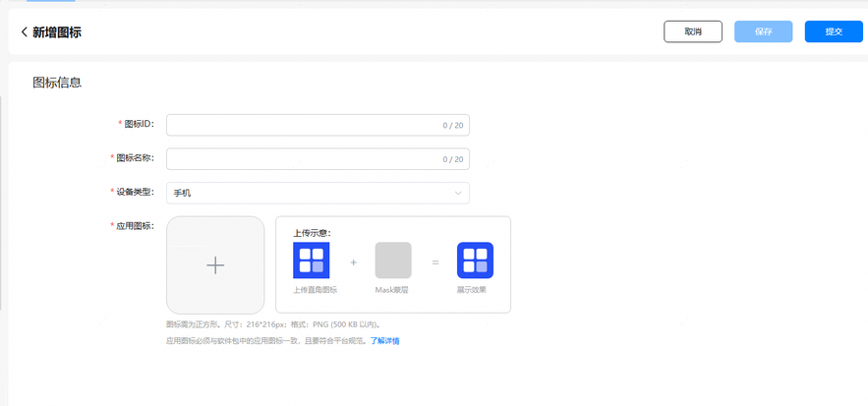Click the rounded 展示效果 result icon
The image size is (868, 406).
475,261
